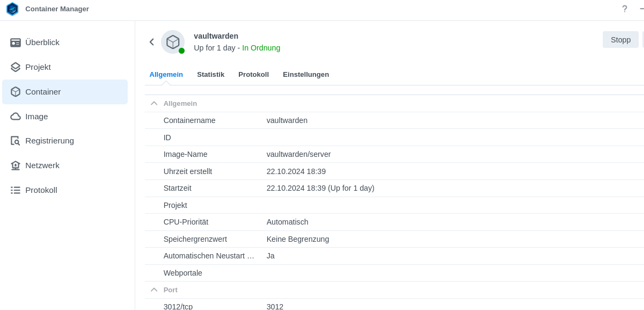Click the Container Manager logo icon
Viewport: 644px width, 310px height.
pyautogui.click(x=12, y=9)
